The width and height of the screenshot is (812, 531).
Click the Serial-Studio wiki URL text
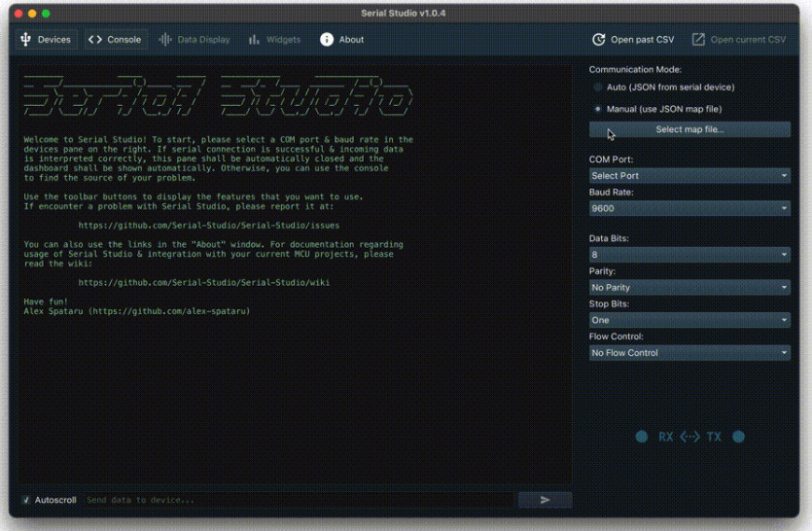click(x=204, y=282)
